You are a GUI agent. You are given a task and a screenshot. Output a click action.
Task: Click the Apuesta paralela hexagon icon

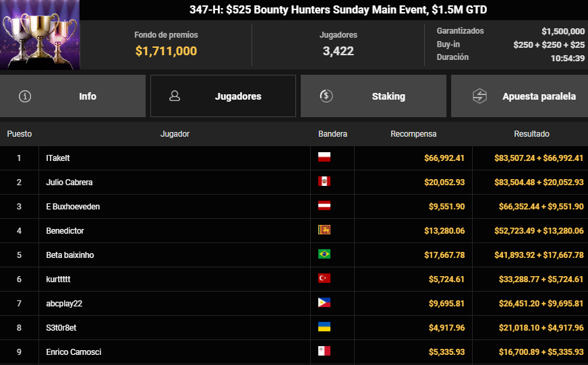(479, 96)
